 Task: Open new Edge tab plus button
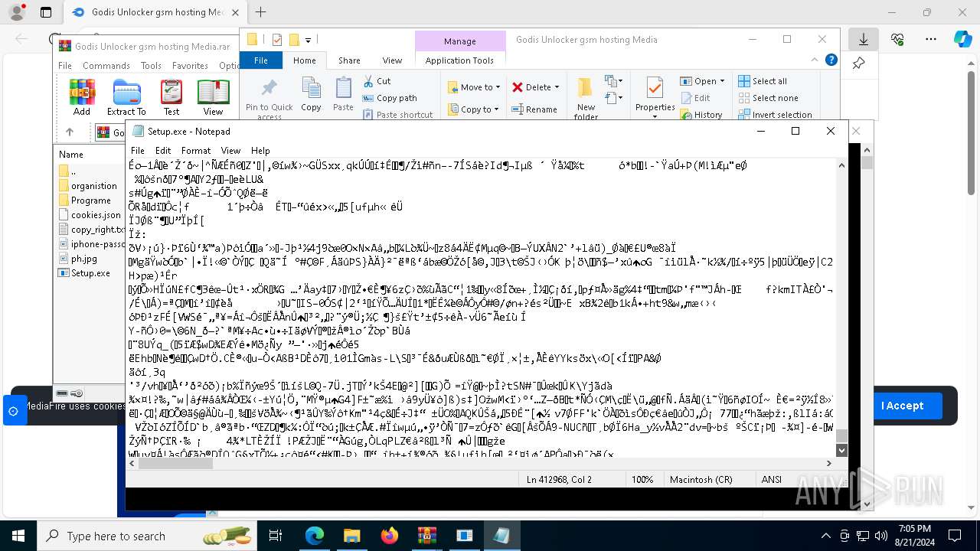[260, 12]
